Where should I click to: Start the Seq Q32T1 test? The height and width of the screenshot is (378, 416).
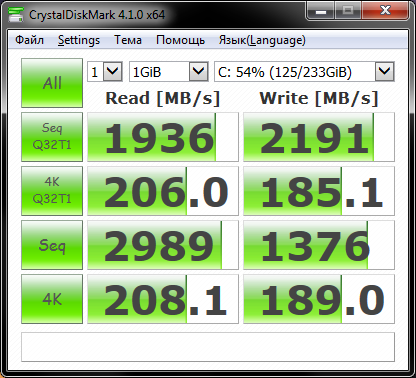coord(52,137)
